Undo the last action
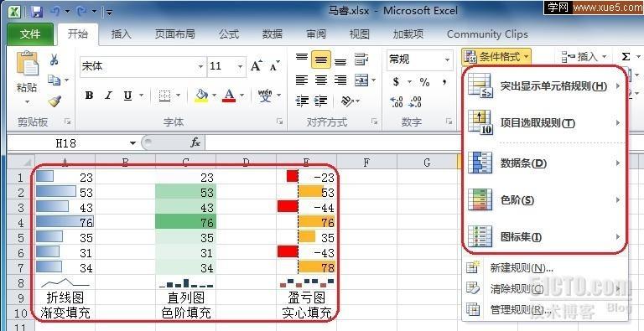This screenshot has width=644, height=331. pyautogui.click(x=55, y=11)
